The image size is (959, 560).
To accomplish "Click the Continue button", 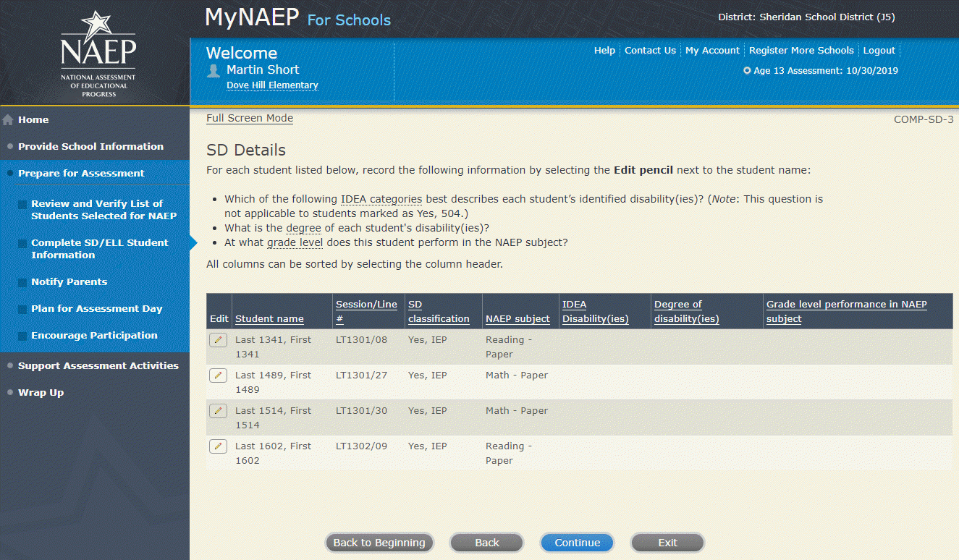I will click(x=578, y=543).
